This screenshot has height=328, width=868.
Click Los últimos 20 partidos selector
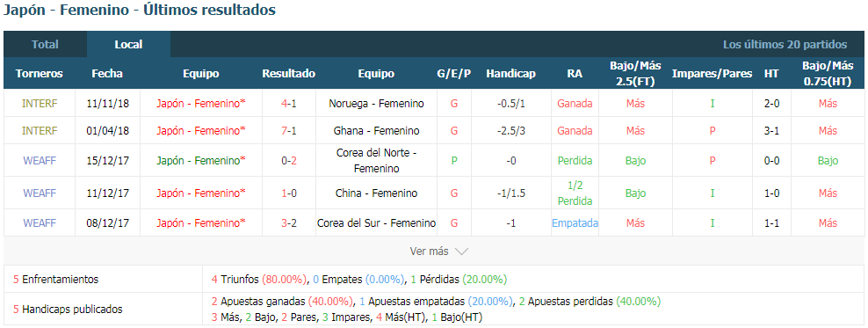785,44
